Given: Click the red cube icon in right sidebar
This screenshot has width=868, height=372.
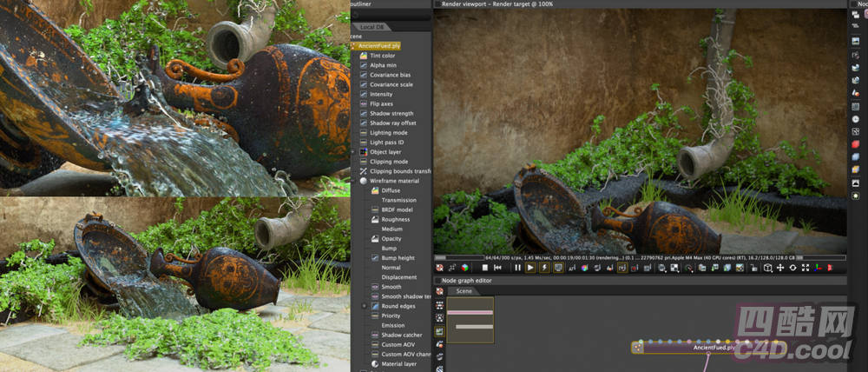Looking at the screenshot, I should [856, 143].
